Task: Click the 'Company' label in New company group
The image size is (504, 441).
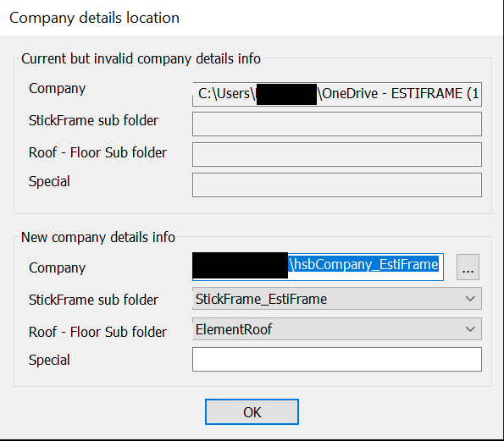Action: (58, 267)
